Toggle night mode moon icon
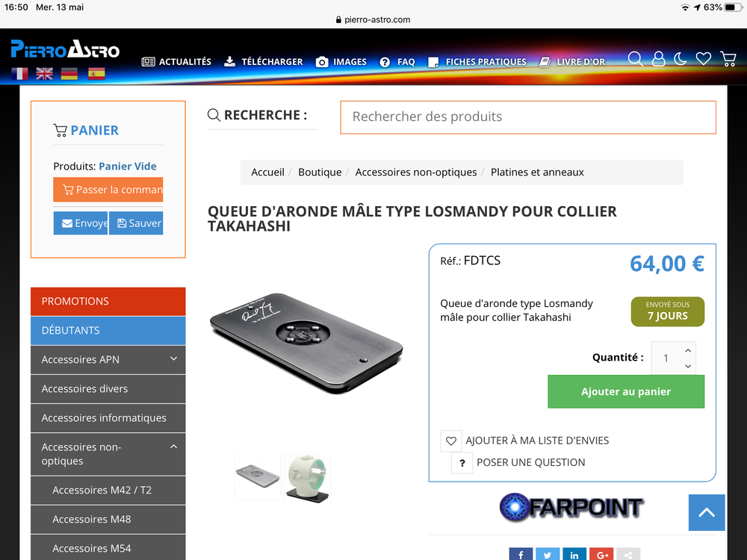The image size is (747, 560). 681,59
